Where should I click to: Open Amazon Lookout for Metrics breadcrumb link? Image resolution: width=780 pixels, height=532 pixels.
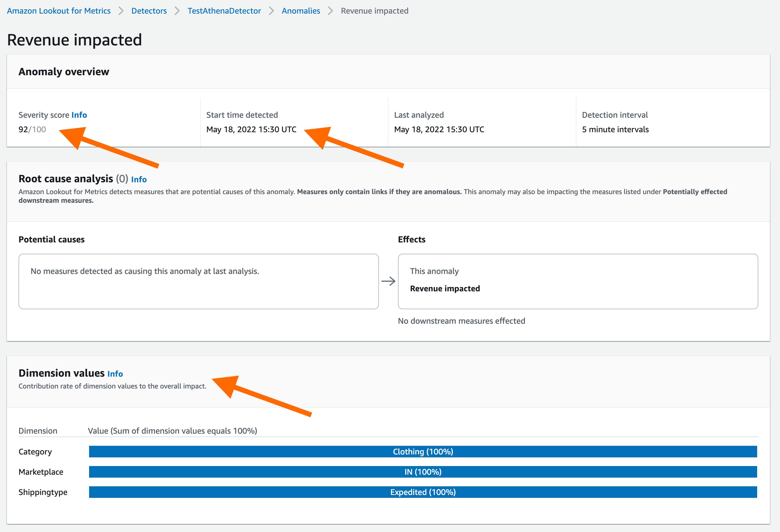59,11
